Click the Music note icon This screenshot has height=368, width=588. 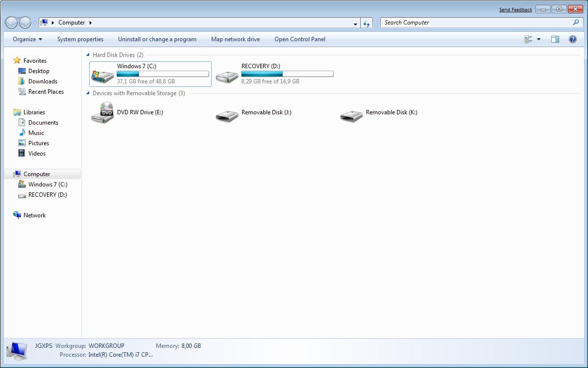tap(22, 133)
